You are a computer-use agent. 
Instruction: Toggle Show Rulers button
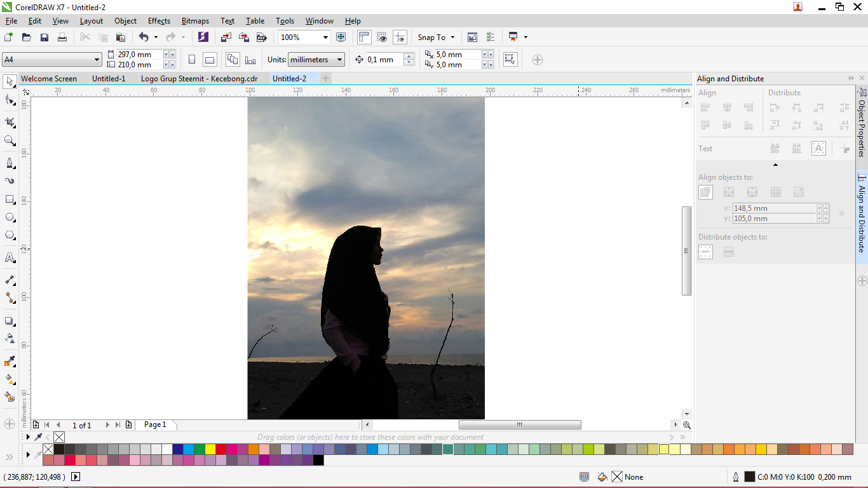click(x=364, y=37)
